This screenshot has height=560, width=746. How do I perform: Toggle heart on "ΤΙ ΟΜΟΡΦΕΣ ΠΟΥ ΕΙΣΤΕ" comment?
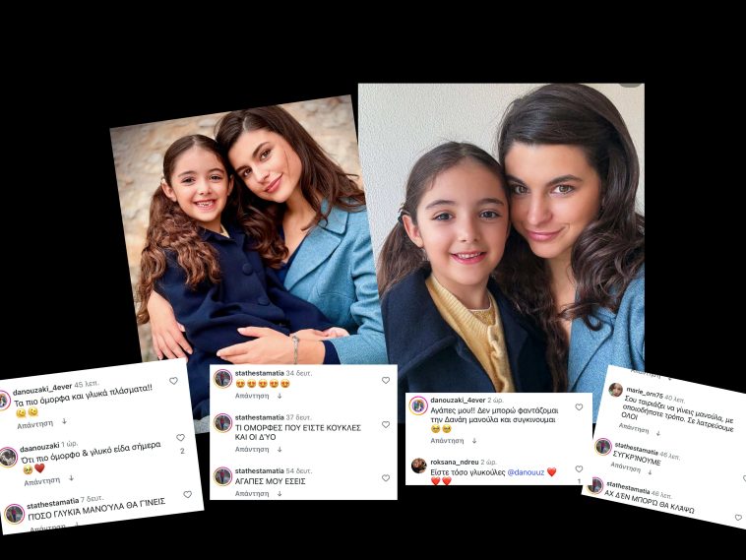point(386,424)
